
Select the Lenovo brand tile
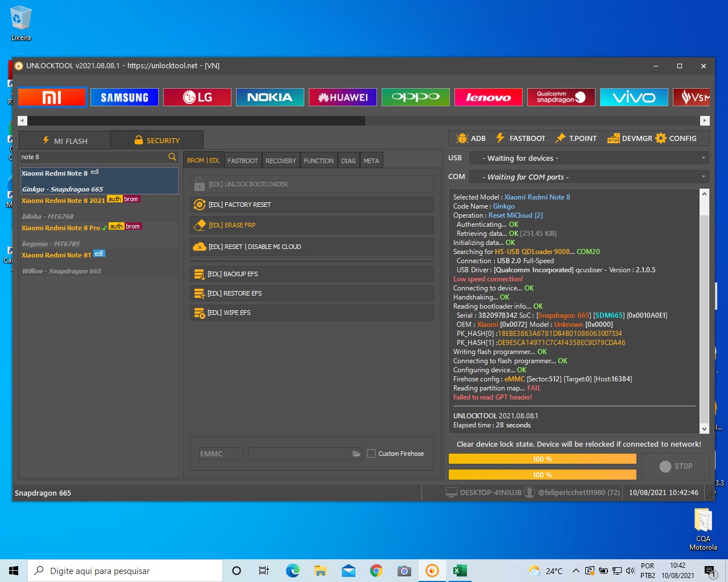point(489,97)
